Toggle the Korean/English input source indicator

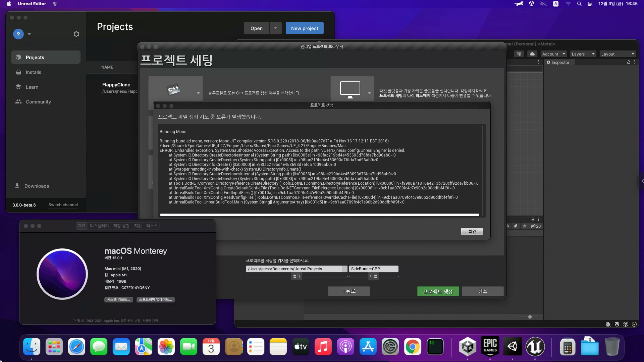coord(555,4)
